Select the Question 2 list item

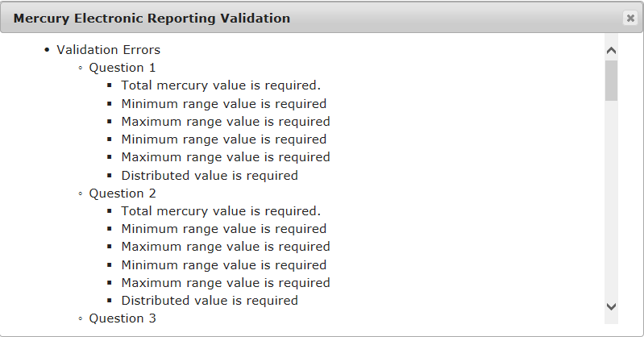tap(123, 193)
